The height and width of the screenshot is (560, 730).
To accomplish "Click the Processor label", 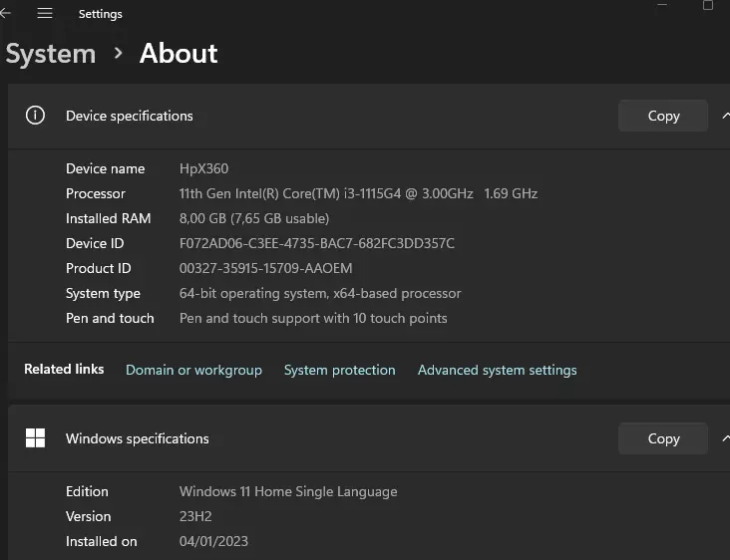I will [x=96, y=193].
